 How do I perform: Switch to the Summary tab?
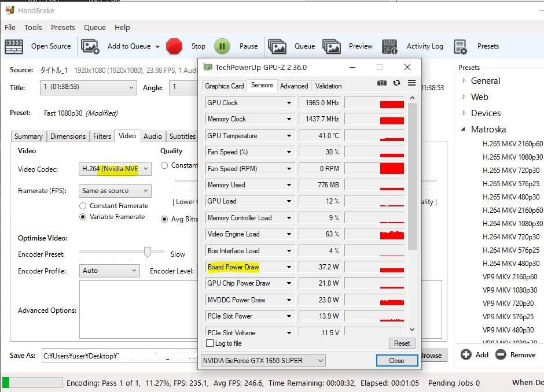(28, 136)
